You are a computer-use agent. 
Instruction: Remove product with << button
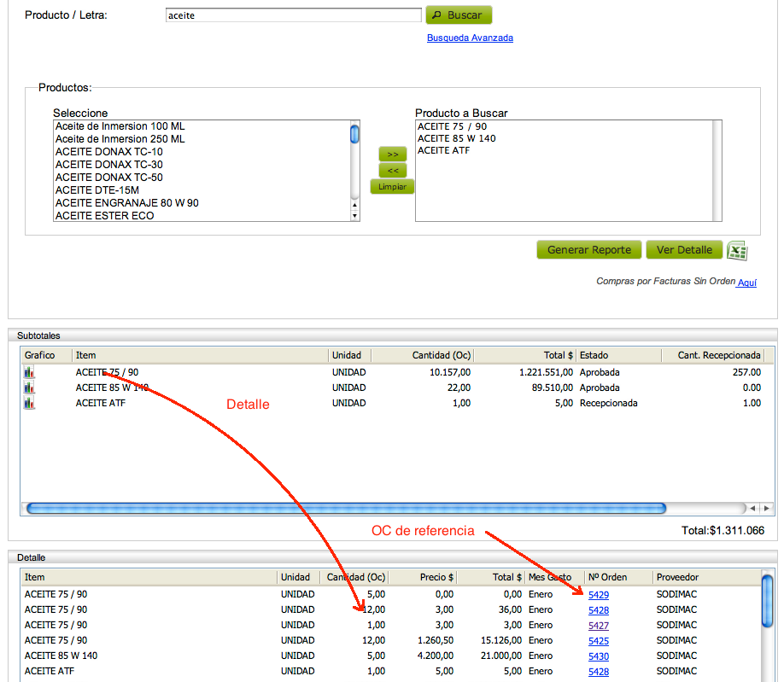tap(393, 171)
